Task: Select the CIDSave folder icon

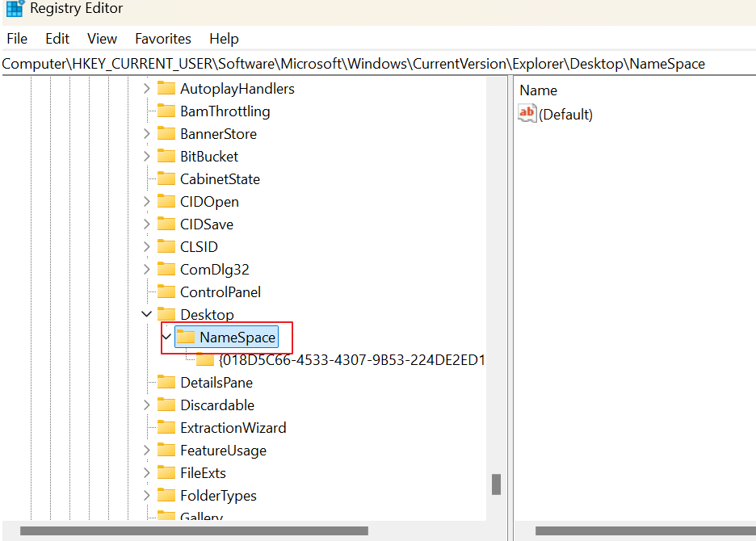Action: tap(166, 224)
